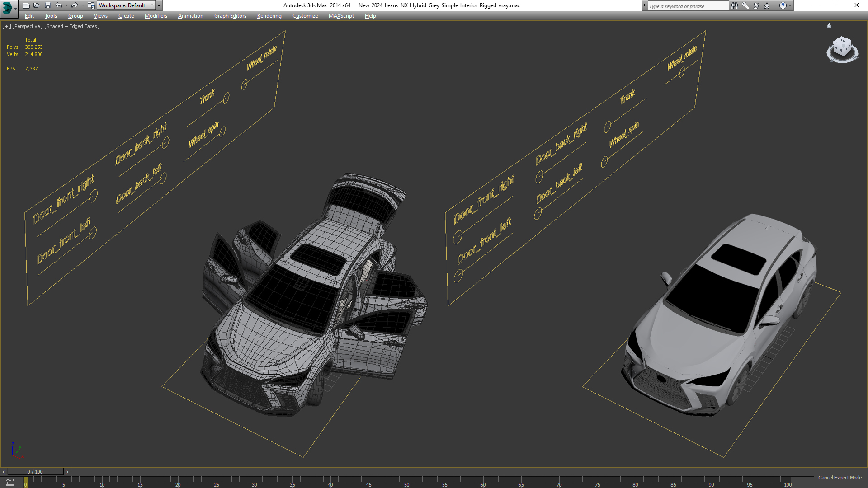This screenshot has width=868, height=488.
Task: Click the next frame arrow button
Action: pos(67,472)
